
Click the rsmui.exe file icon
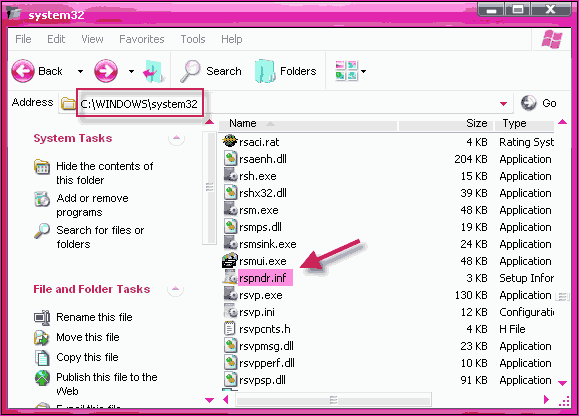click(x=230, y=261)
